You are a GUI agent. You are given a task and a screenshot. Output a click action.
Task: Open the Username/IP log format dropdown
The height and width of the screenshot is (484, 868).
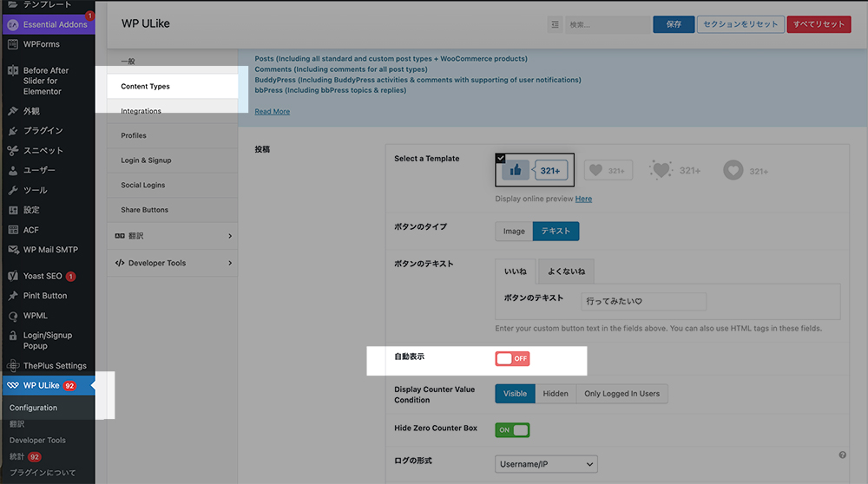point(546,465)
